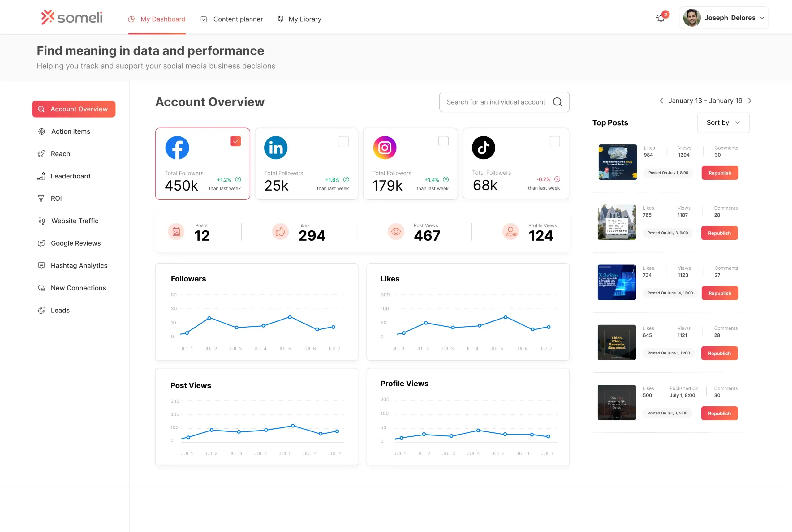Image resolution: width=792 pixels, height=532 pixels.
Task: Open the Leaderboard sidebar link
Action: point(70,176)
